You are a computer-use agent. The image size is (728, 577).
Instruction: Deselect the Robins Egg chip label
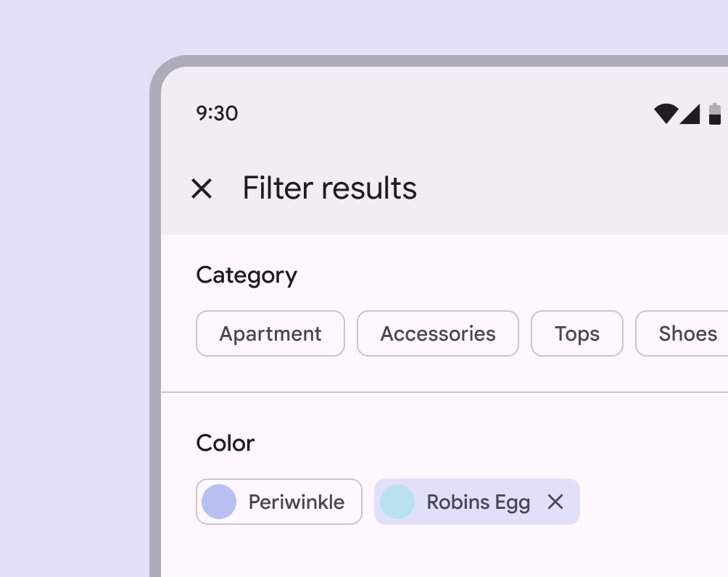click(x=479, y=502)
